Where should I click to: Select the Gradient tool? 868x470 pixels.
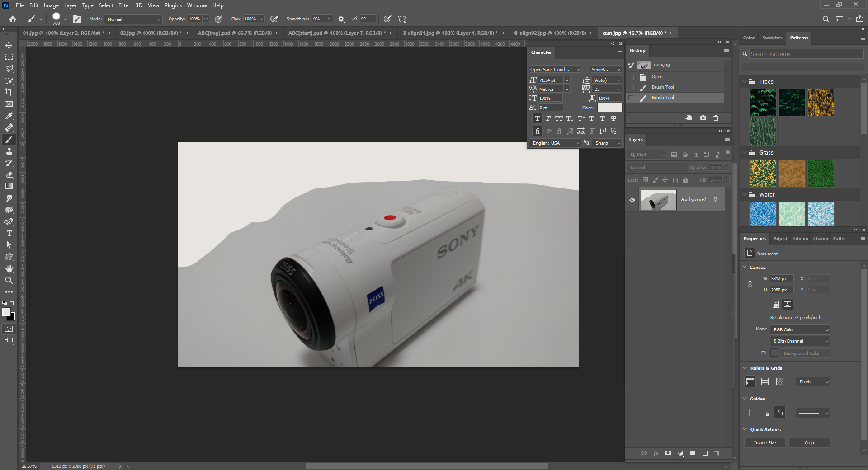tap(9, 186)
